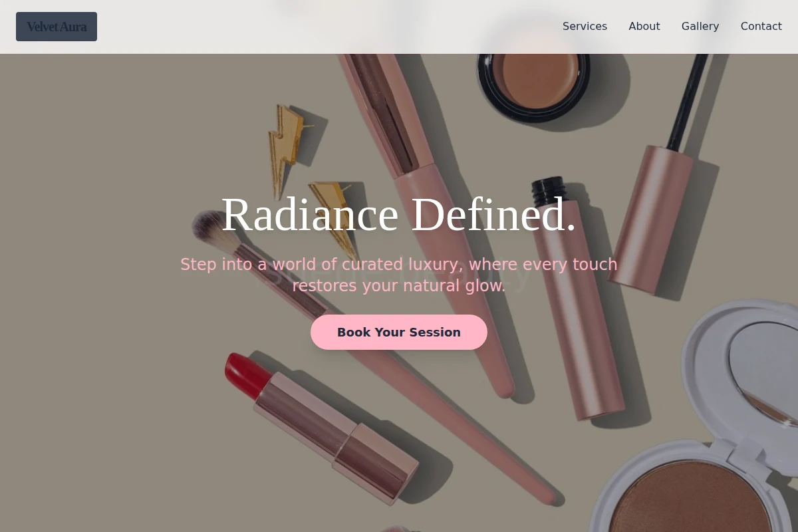Open the Contact nav item

click(761, 27)
